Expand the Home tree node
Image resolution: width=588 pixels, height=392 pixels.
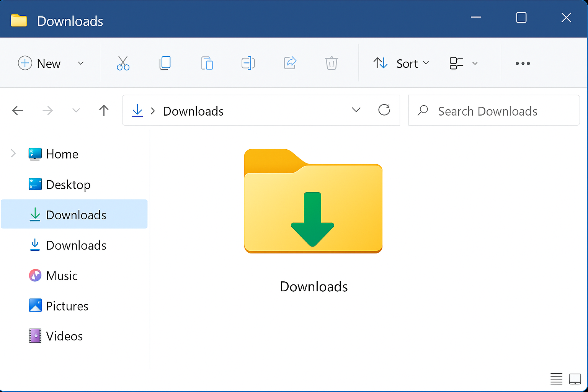[x=13, y=154]
